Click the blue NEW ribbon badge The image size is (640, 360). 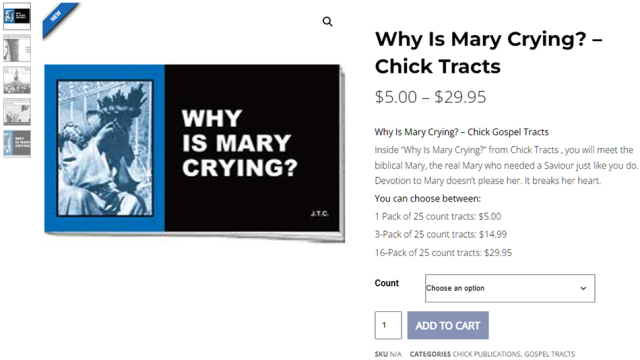(58, 19)
